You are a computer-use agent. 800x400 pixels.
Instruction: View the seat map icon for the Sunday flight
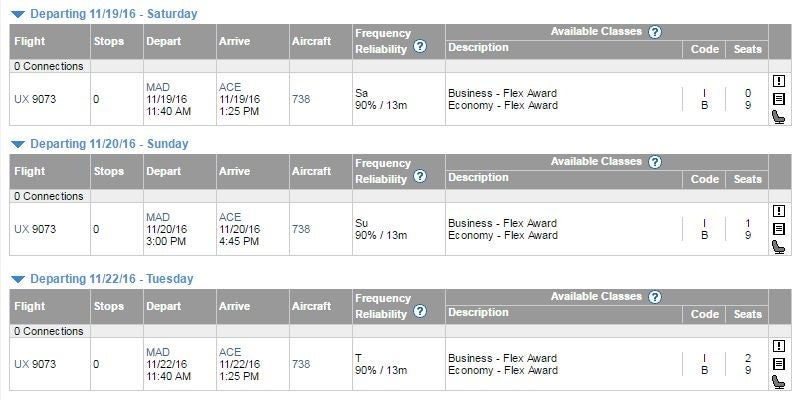coord(779,247)
